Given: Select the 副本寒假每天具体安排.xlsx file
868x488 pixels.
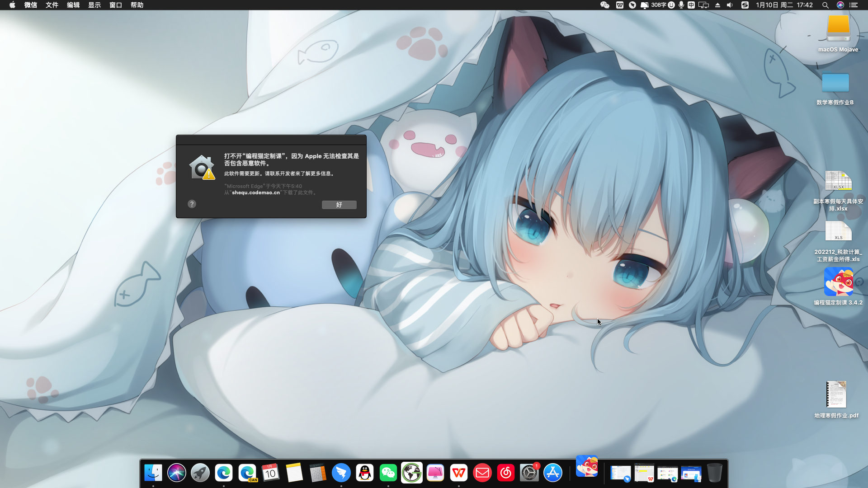Looking at the screenshot, I should coord(838,191).
